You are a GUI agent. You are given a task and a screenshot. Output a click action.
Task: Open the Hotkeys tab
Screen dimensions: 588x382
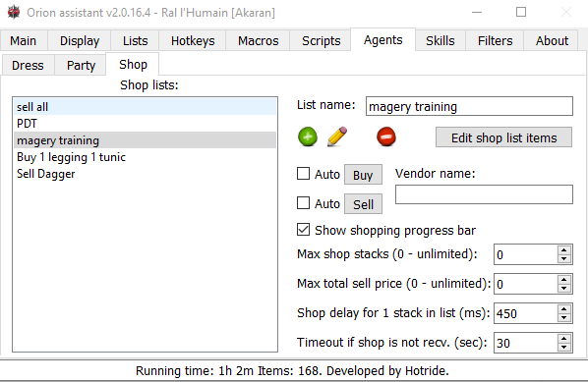pyautogui.click(x=193, y=41)
